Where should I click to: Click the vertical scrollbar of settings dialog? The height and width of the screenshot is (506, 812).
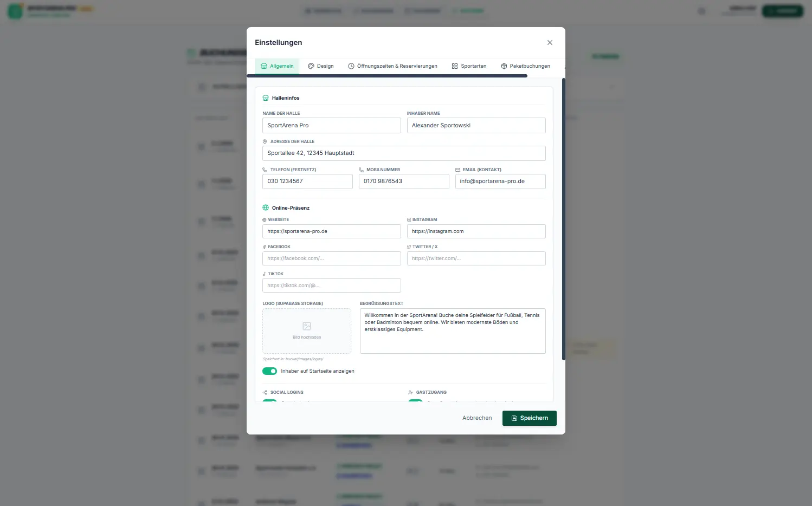(x=563, y=217)
